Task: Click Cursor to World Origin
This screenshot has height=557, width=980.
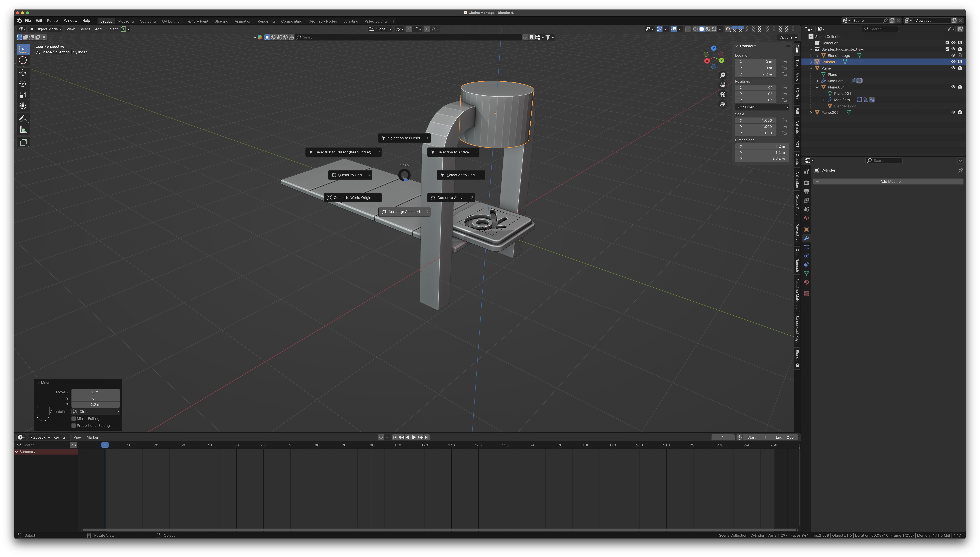Action: (x=352, y=198)
